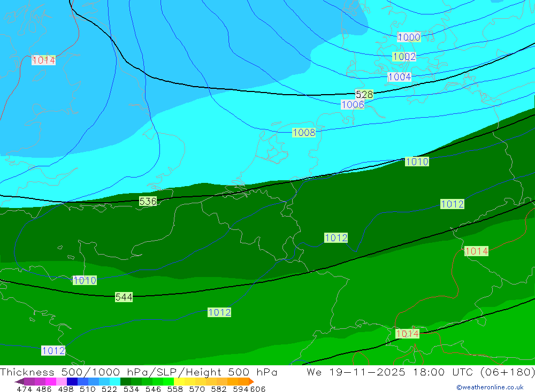Click the 544 height contour label
This screenshot has height=392, width=535.
tap(124, 297)
